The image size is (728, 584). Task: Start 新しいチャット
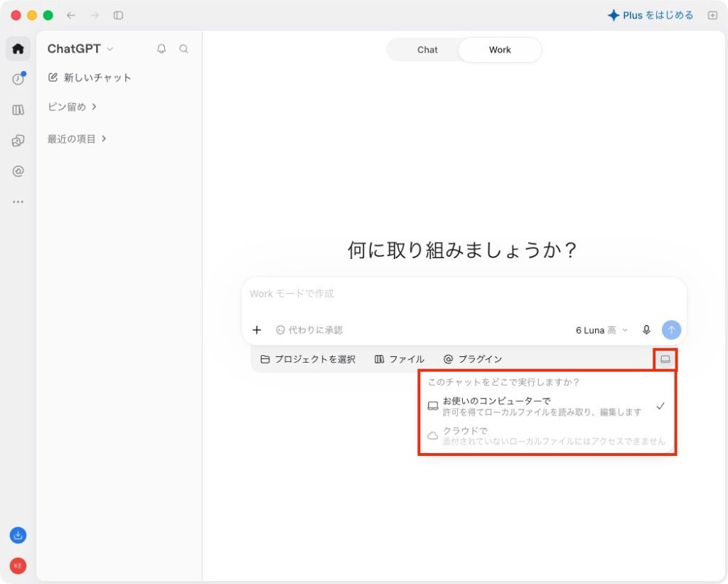(90, 78)
